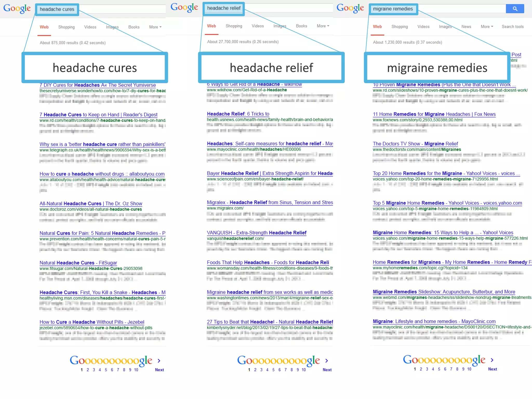Click Google logo in headache relief panel

(184, 8)
